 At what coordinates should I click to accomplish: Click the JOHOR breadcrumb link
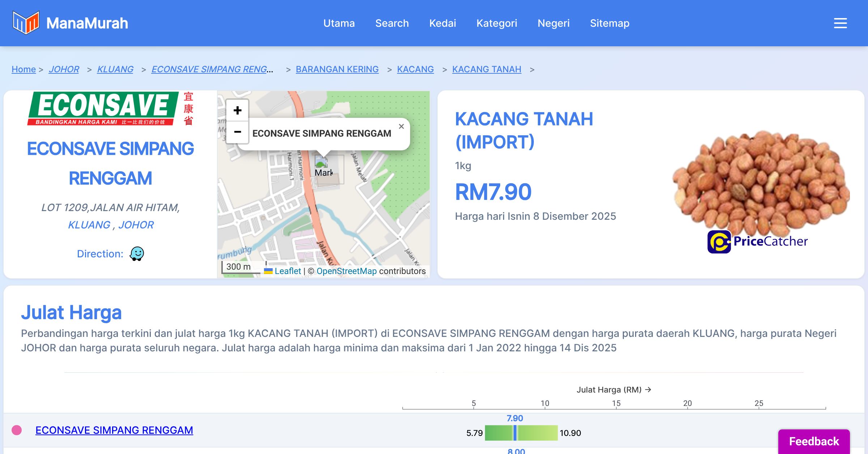click(64, 69)
